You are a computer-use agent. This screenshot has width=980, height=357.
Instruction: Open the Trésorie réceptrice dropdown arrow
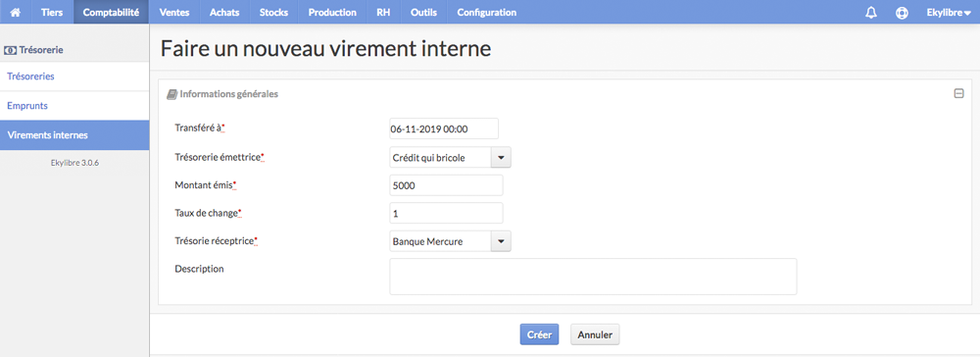pyautogui.click(x=501, y=241)
